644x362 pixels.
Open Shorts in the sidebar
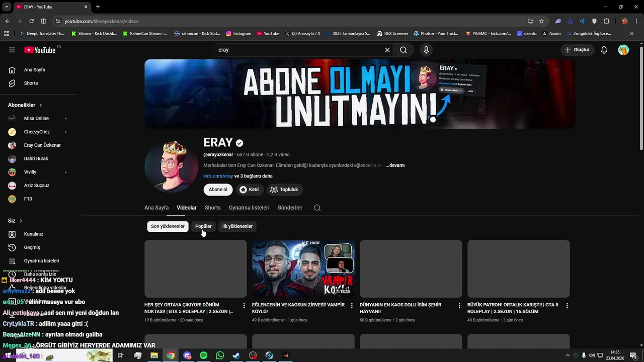coord(39,83)
